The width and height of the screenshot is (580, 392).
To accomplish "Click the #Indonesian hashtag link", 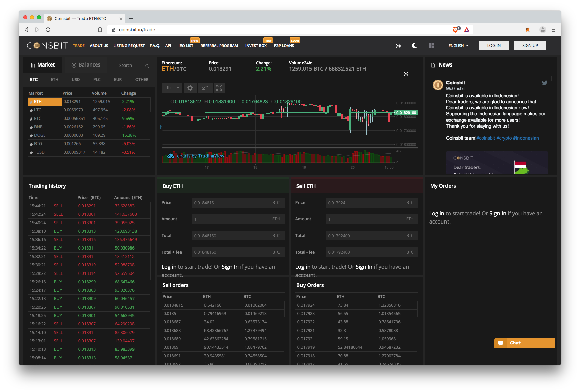I will 526,138.
